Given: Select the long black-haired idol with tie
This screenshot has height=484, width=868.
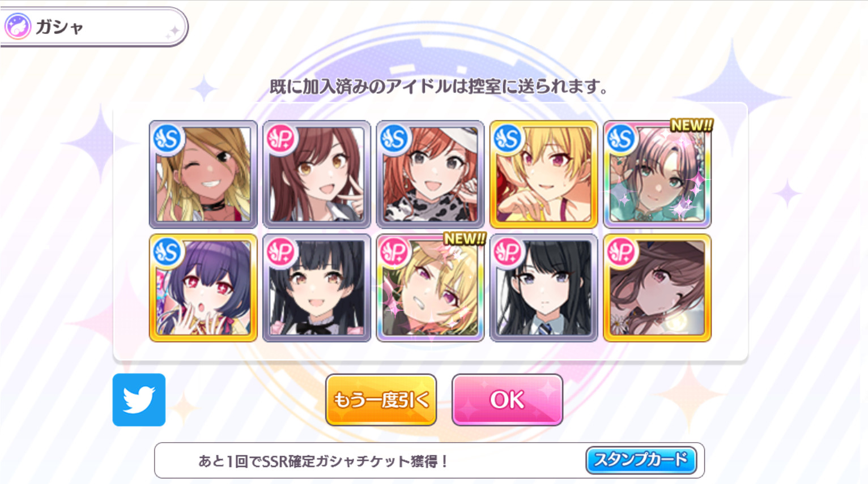Looking at the screenshot, I should pos(543,288).
